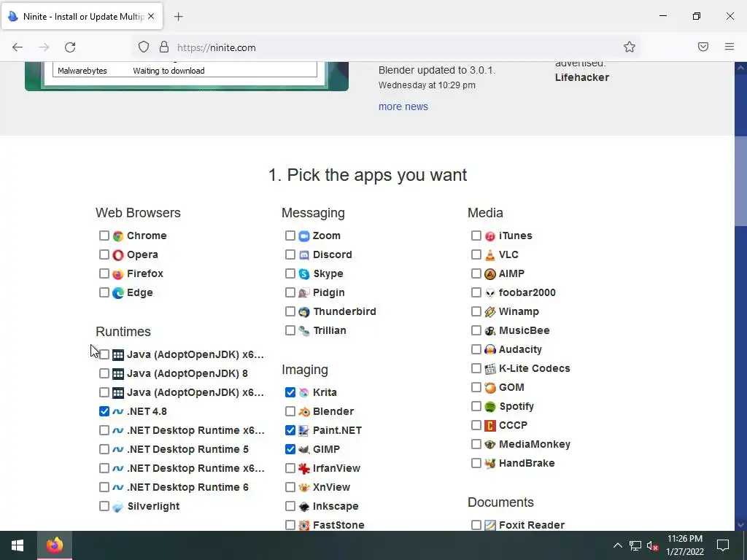Open the Firefox hamburger menu
Screen dimensions: 747x560
[729, 47]
